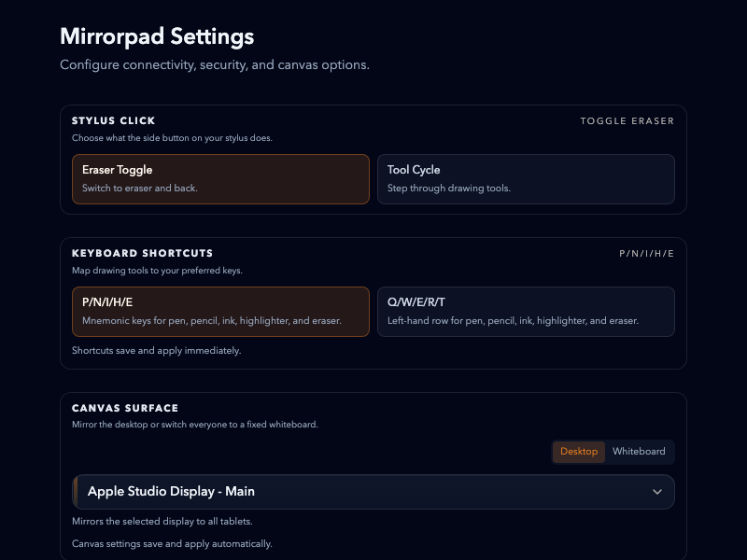Switch canvas surface to Whiteboard
This screenshot has height=560, width=747.
click(640, 452)
